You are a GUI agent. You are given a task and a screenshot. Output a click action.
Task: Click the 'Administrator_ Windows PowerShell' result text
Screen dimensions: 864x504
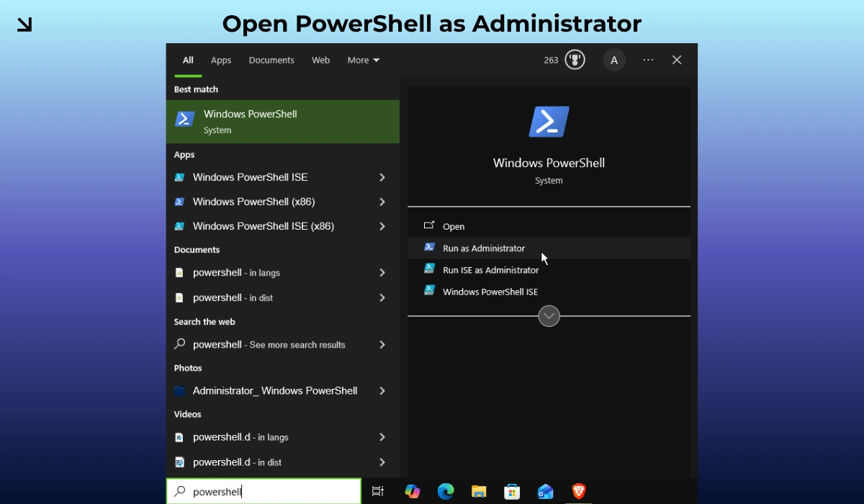tap(275, 391)
